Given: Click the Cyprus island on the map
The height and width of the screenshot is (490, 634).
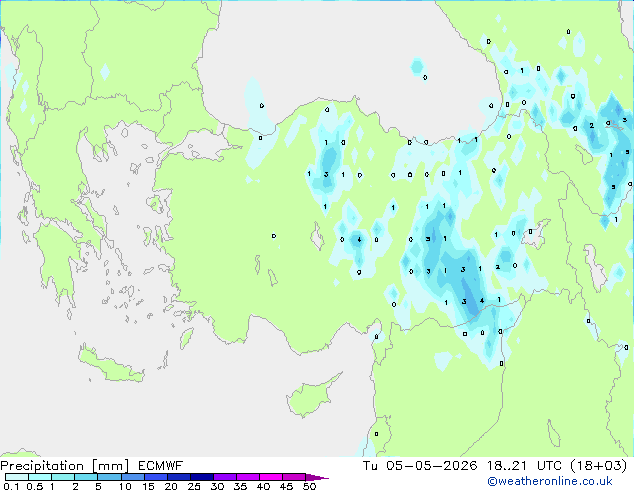Looking at the screenshot, I should (310, 397).
